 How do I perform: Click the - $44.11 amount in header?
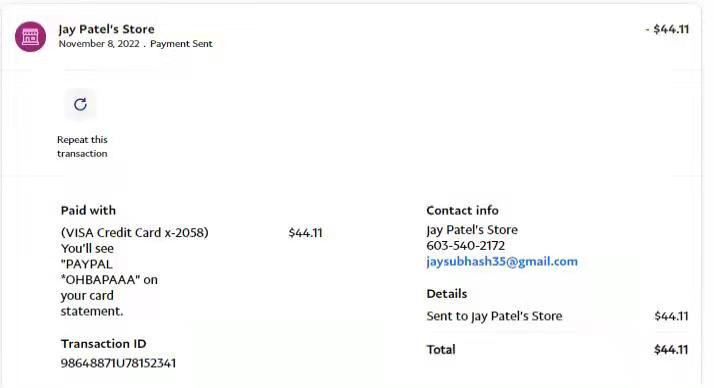click(x=667, y=29)
